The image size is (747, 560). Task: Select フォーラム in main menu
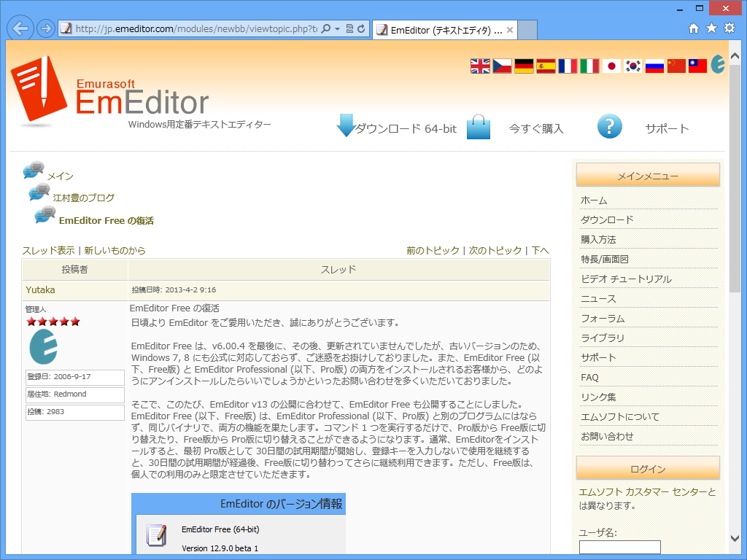[x=603, y=319]
